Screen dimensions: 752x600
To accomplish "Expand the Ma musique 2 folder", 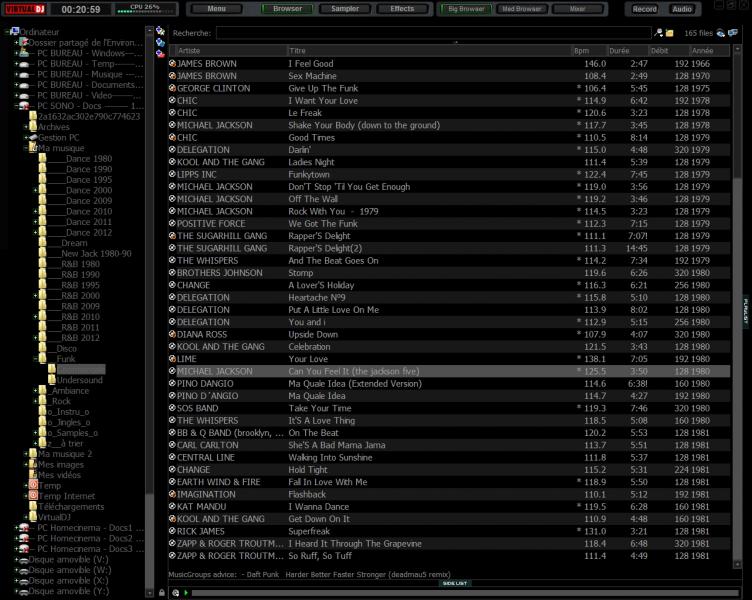I will tap(26, 453).
